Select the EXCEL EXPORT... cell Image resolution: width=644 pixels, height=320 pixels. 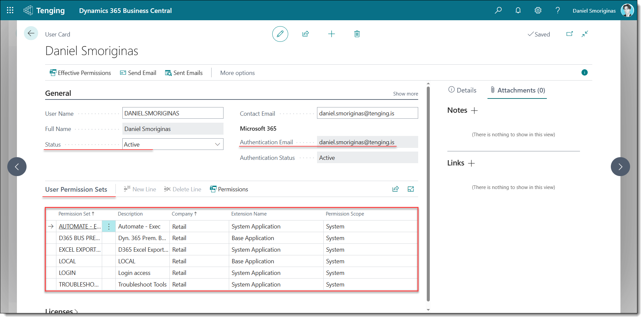[x=79, y=250]
